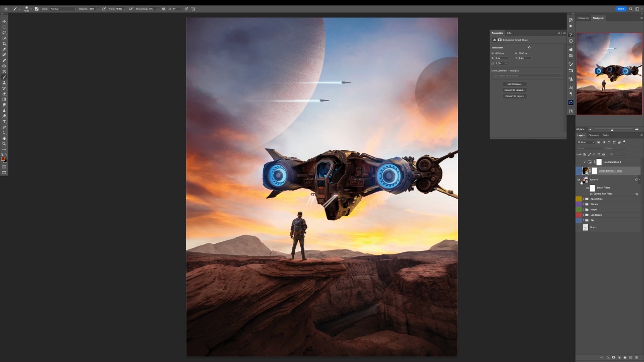The image size is (644, 362).
Task: Expand the Spaceships layer group
Action: coord(583,199)
